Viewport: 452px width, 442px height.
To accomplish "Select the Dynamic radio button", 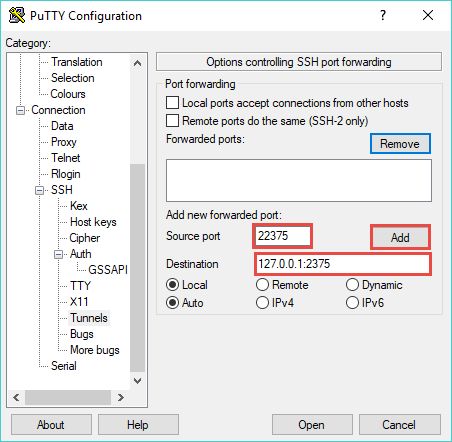I will (352, 285).
